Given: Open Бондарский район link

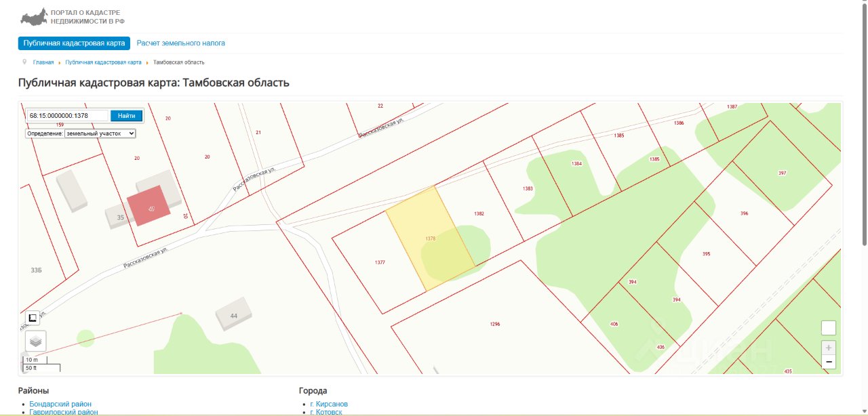Looking at the screenshot, I should point(60,404).
